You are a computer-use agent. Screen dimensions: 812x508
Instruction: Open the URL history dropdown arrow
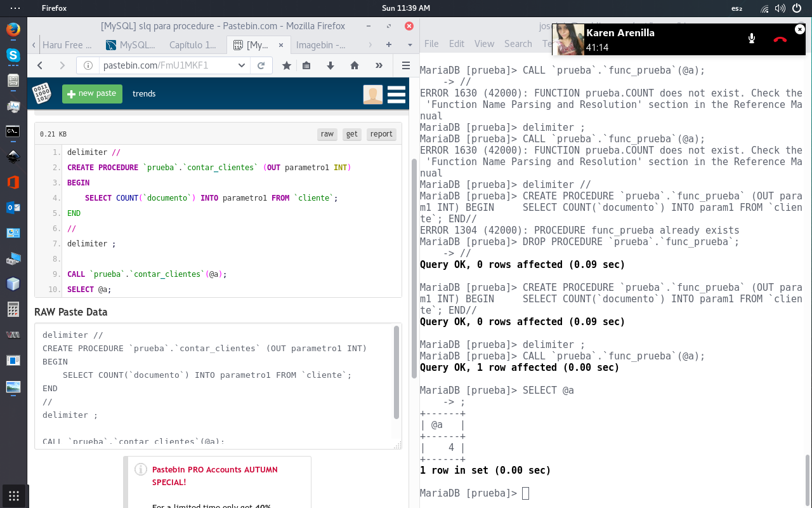click(242, 65)
